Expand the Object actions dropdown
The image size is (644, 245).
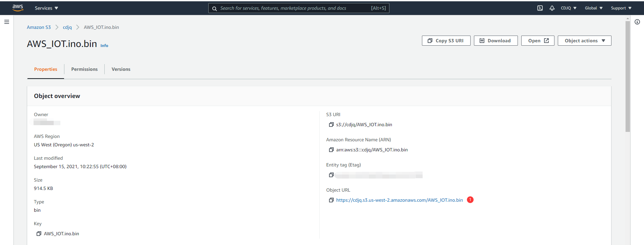584,41
